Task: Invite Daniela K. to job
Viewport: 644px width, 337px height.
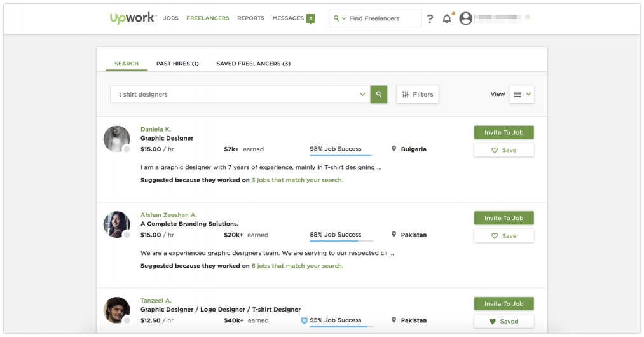Action: point(504,132)
